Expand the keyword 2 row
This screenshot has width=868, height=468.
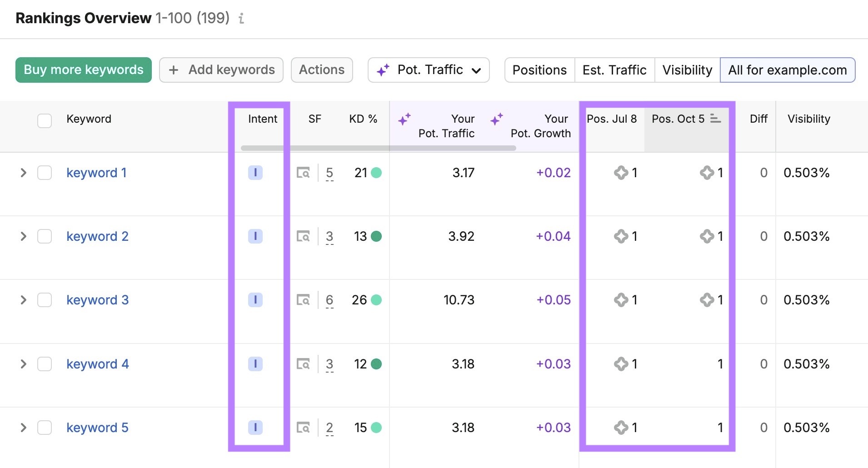[23, 236]
